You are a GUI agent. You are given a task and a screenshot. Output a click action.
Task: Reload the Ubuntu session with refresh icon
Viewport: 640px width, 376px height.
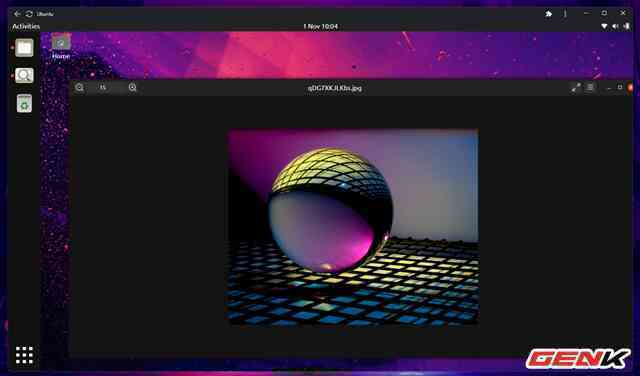(29, 14)
